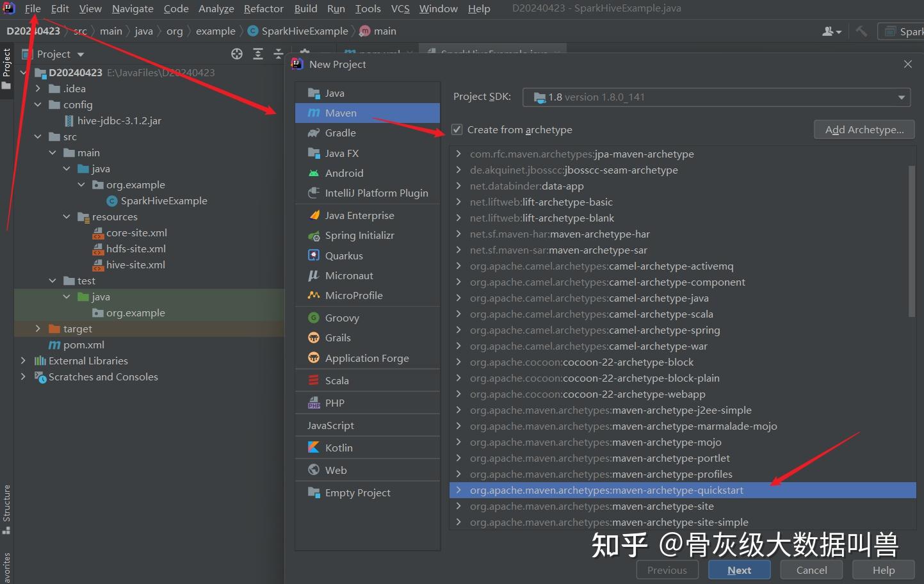Click Collapse All in the Project panel

(279, 54)
